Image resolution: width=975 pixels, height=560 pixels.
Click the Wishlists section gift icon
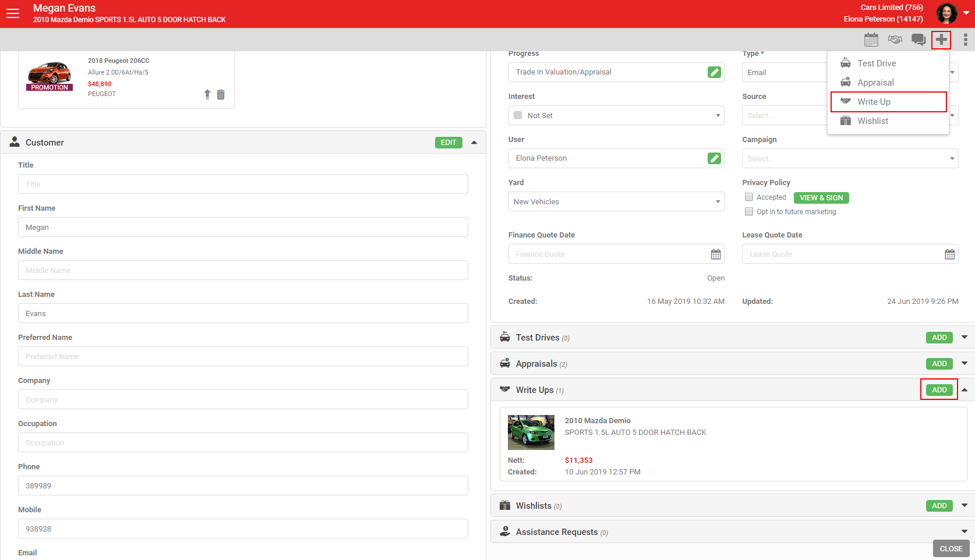click(x=505, y=505)
